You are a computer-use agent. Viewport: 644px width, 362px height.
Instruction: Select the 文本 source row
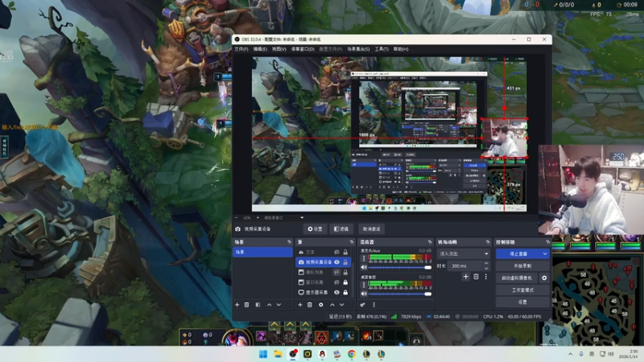click(324, 252)
